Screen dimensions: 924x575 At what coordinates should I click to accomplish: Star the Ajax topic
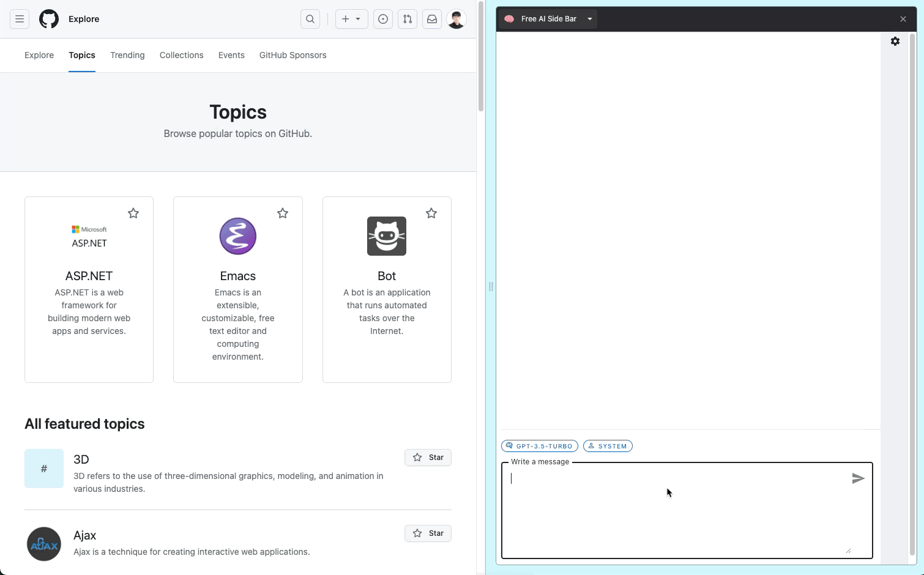pyautogui.click(x=428, y=533)
